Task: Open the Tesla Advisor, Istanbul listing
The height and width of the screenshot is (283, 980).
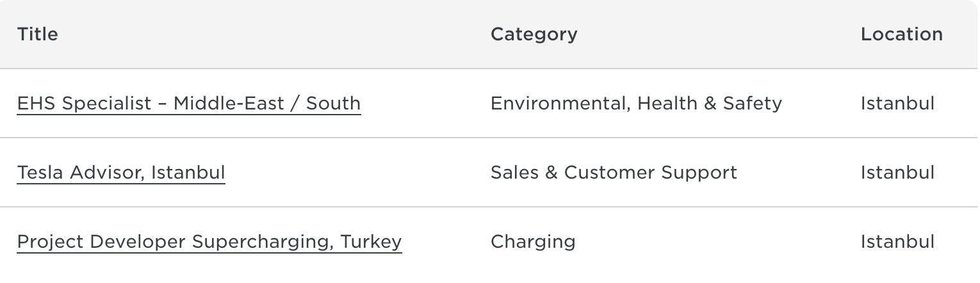Action: coord(121,172)
